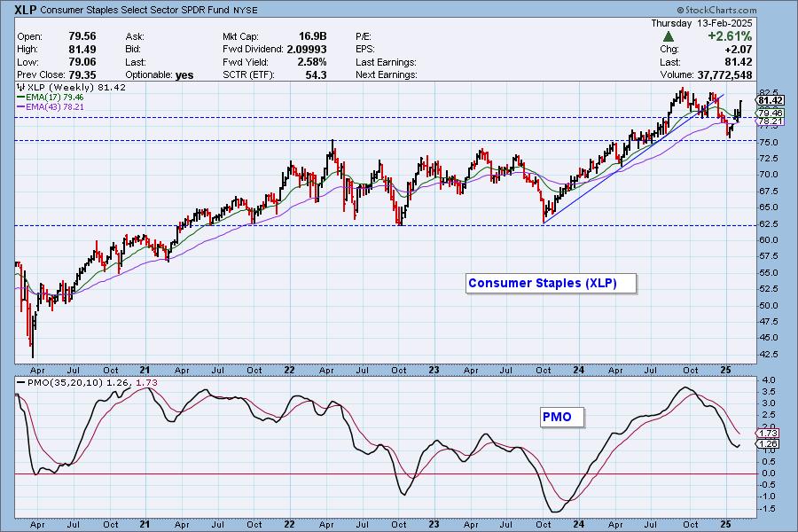Click the 78.21 EMA axis tag
798x532 pixels.
(x=771, y=121)
